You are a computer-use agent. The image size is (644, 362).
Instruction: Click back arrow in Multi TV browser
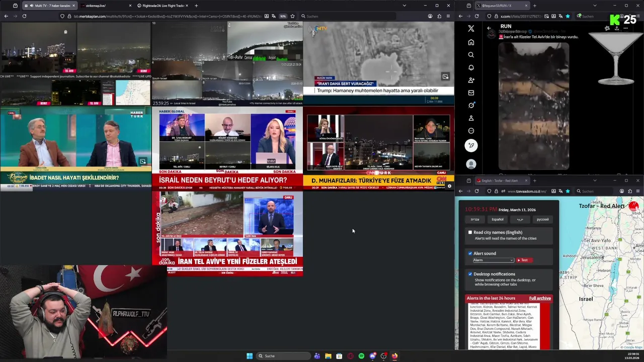point(6,16)
